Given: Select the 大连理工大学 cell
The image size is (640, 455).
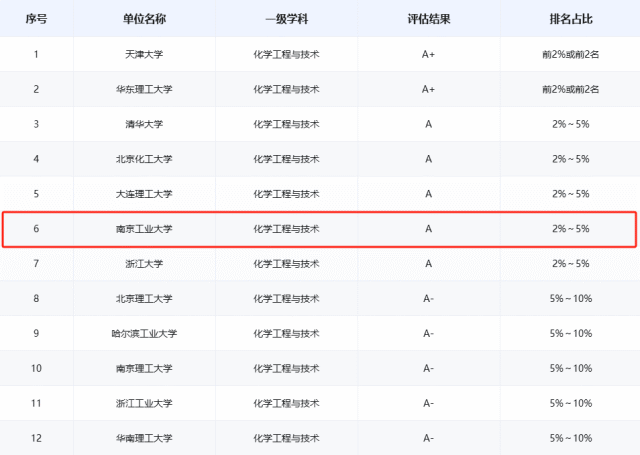Looking at the screenshot, I should pos(144,194).
